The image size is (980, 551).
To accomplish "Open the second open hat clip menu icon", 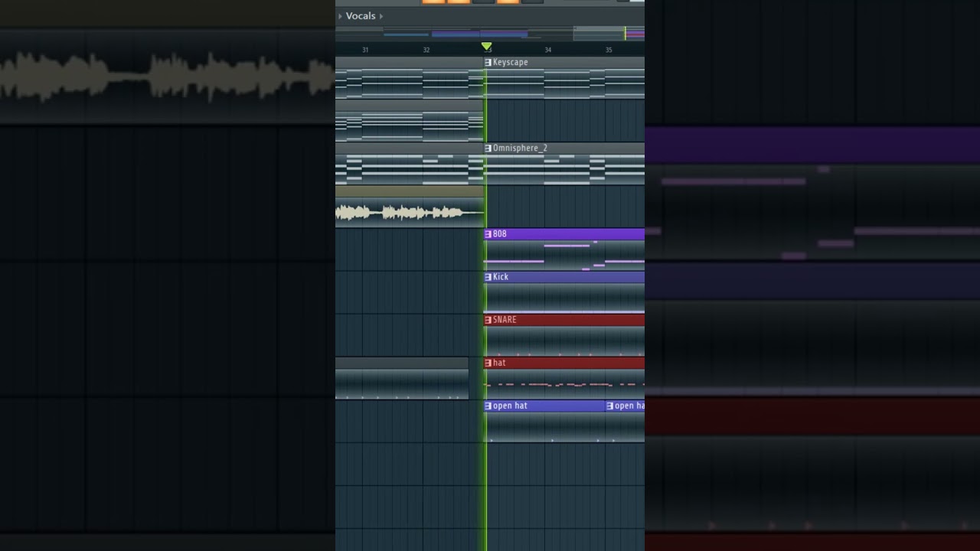I will [x=610, y=406].
